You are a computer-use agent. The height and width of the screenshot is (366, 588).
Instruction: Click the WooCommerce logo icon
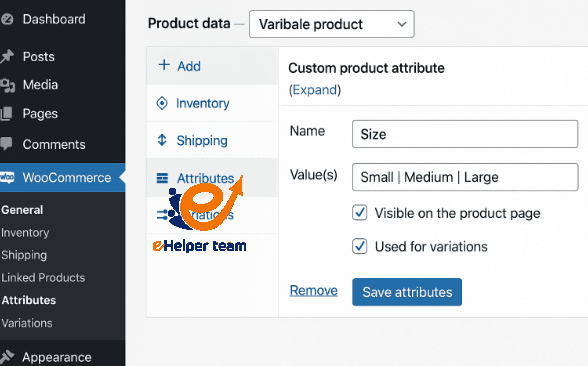click(x=7, y=177)
